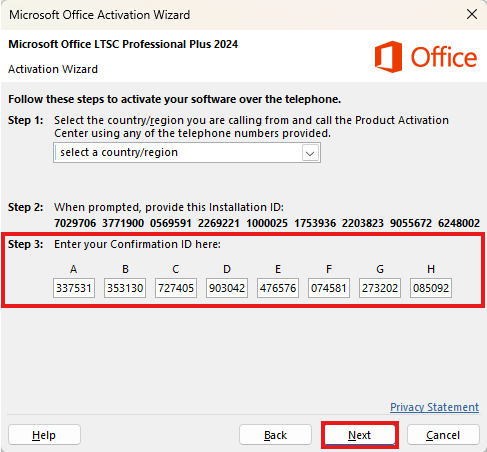
Task: Click the Microsoft Office Activation Wizard title
Action: 100,15
